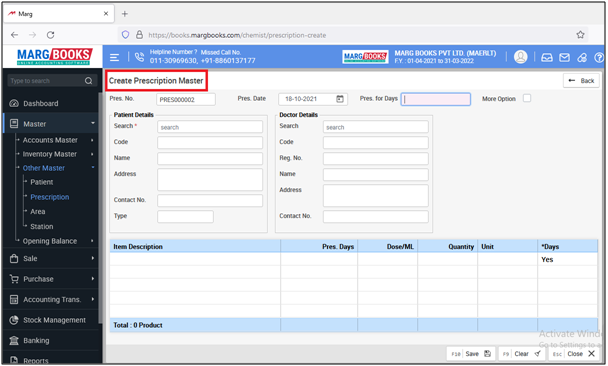Toggle the More Option checkbox
This screenshot has width=608, height=366.
point(527,98)
